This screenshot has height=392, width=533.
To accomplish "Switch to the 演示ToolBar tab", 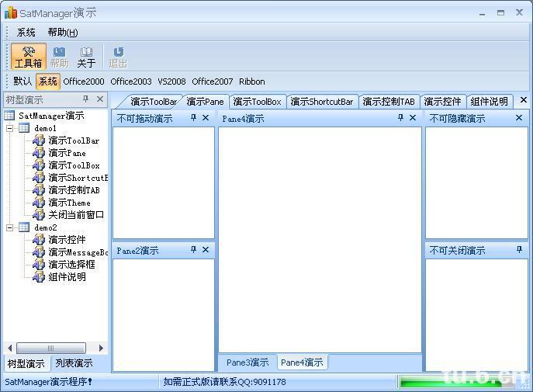I will click(154, 102).
